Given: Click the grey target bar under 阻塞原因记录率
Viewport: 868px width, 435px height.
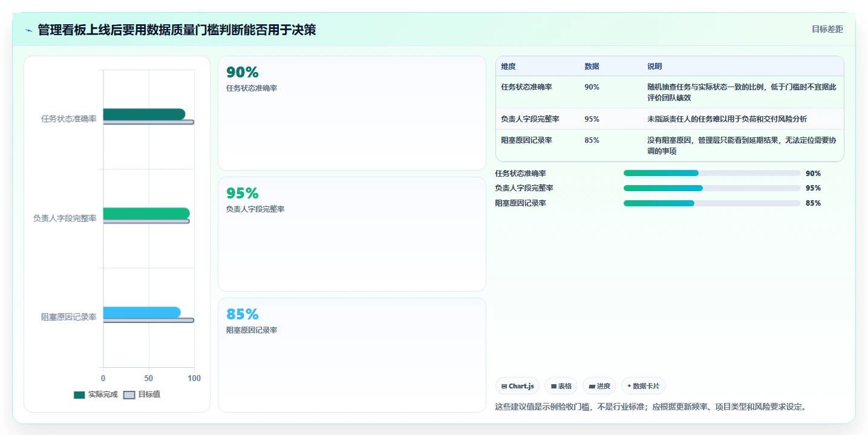Looking at the screenshot, I should (x=148, y=320).
